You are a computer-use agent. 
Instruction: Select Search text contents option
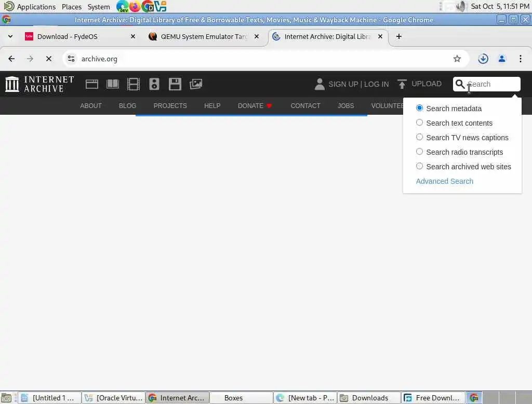point(419,123)
